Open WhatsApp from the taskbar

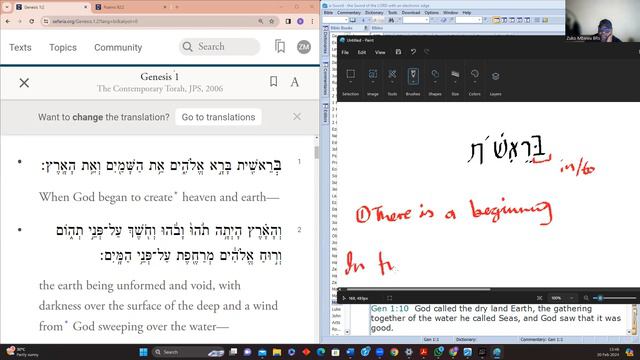pos(439,352)
